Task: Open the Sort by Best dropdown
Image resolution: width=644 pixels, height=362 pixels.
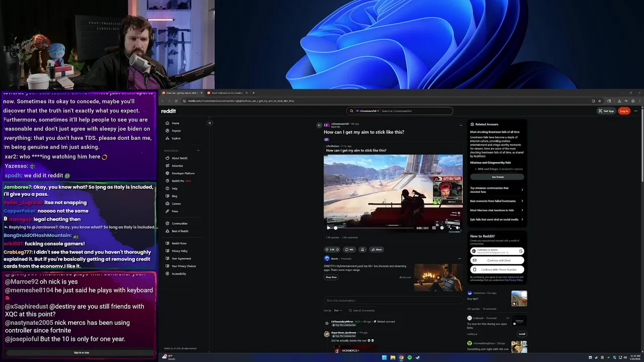Action: coord(338,310)
